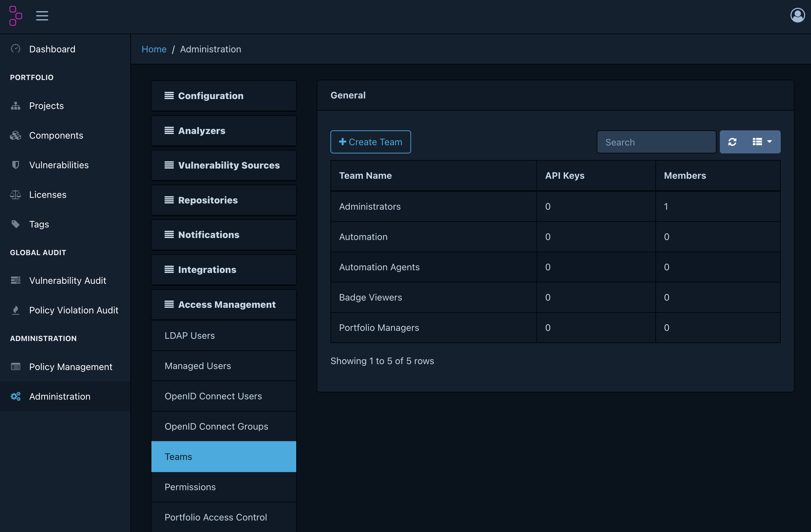The height and width of the screenshot is (532, 811).
Task: Open Tags in the sidebar
Action: pos(39,224)
